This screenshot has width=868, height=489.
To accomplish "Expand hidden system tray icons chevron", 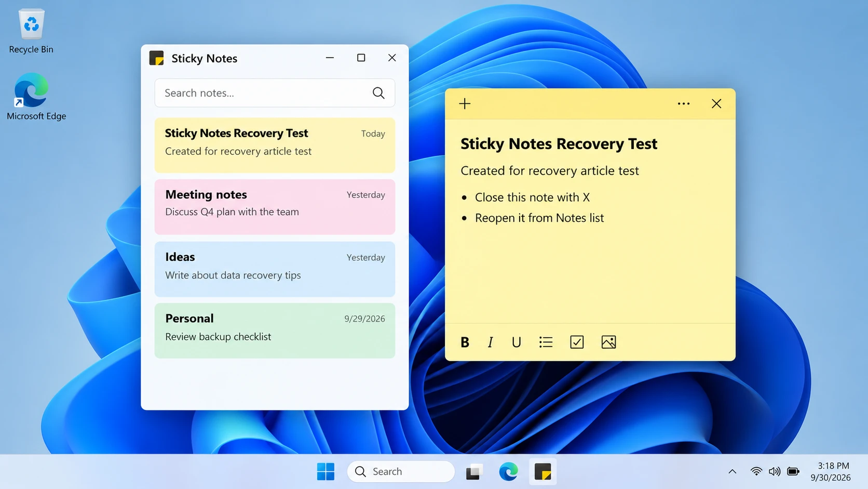I will 732,472.
